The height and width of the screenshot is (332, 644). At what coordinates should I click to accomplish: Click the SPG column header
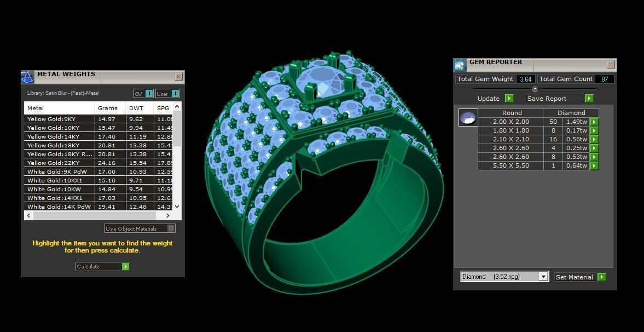click(x=164, y=108)
